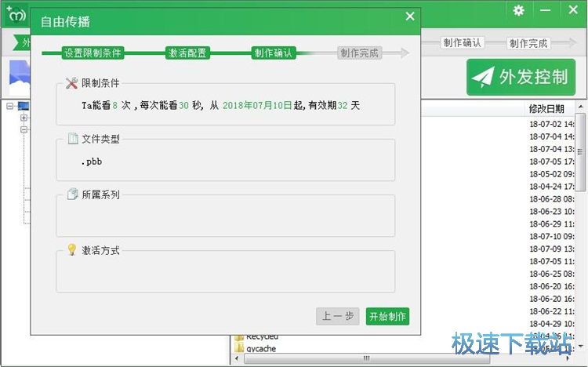Select the row dated 18-07-09
Viewport: 588px width, 367px height.
[551, 249]
